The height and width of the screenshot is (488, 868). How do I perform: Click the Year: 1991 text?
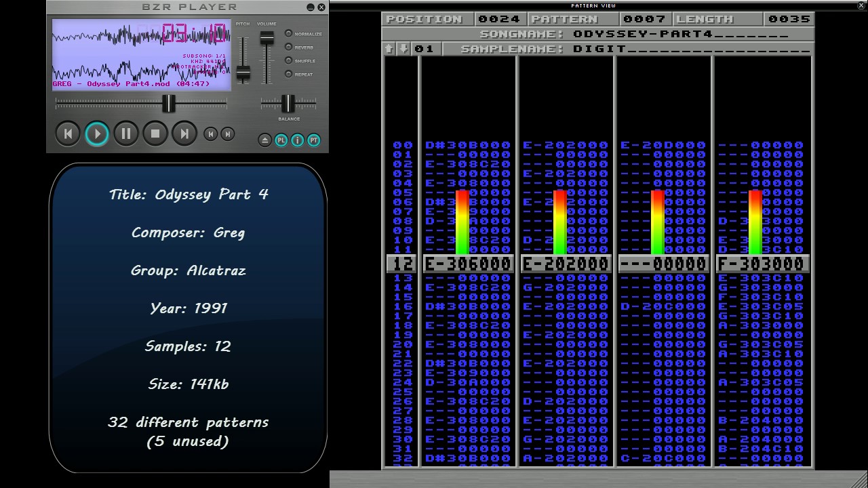189,308
